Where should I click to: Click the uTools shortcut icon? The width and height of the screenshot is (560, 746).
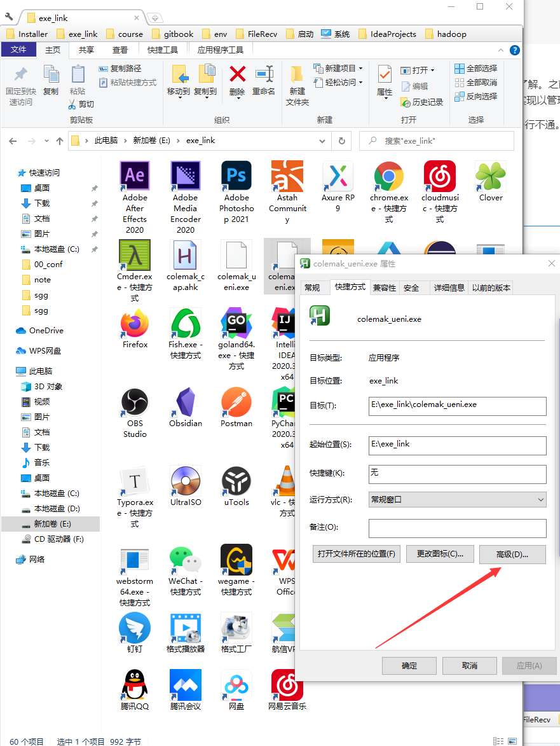click(x=236, y=481)
